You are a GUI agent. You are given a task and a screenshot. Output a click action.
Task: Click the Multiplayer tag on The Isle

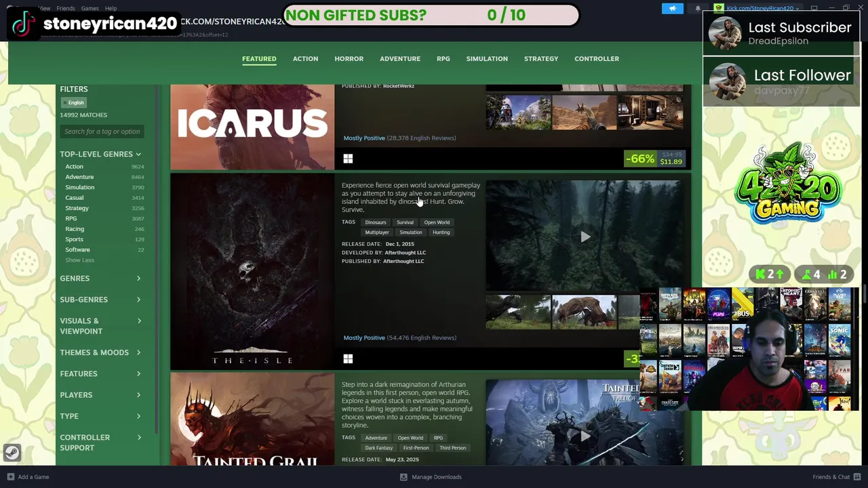tap(377, 232)
